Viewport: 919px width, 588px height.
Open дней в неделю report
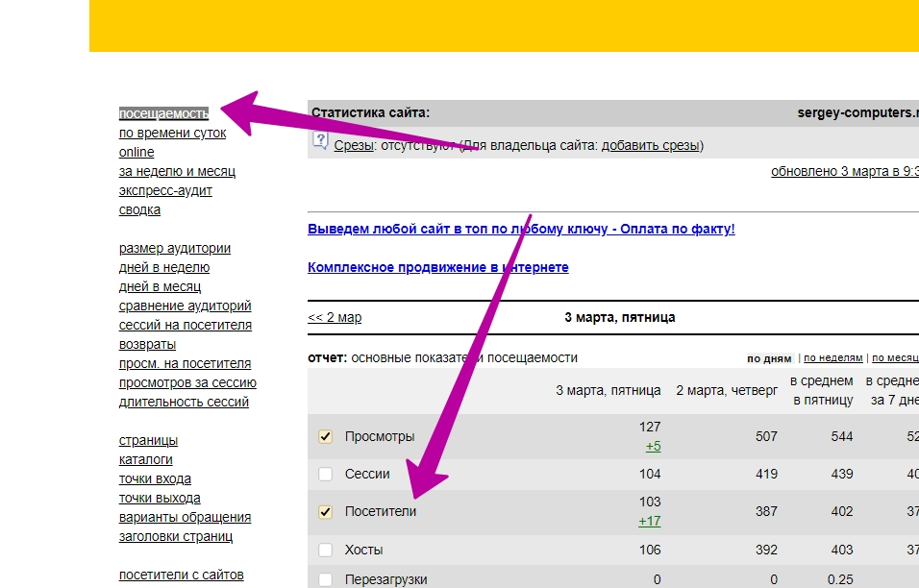[164, 268]
